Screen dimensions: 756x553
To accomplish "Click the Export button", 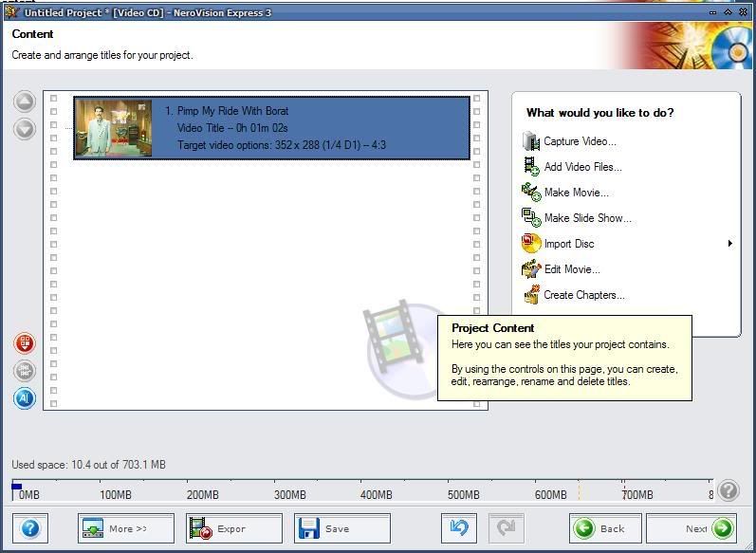I will point(234,529).
